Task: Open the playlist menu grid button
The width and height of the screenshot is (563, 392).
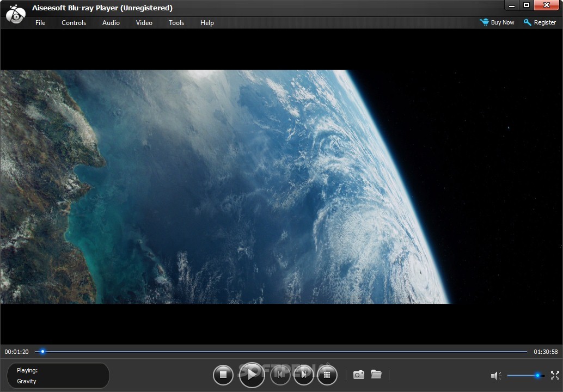Action: click(x=327, y=375)
